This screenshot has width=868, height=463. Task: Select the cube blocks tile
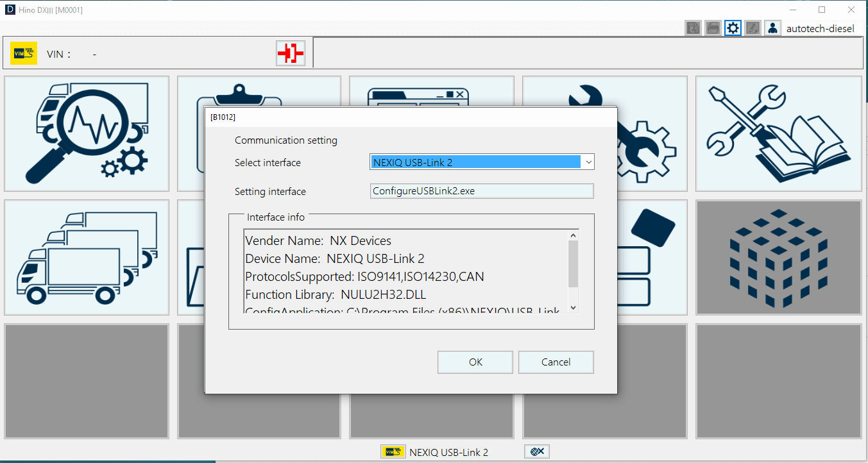(x=778, y=257)
